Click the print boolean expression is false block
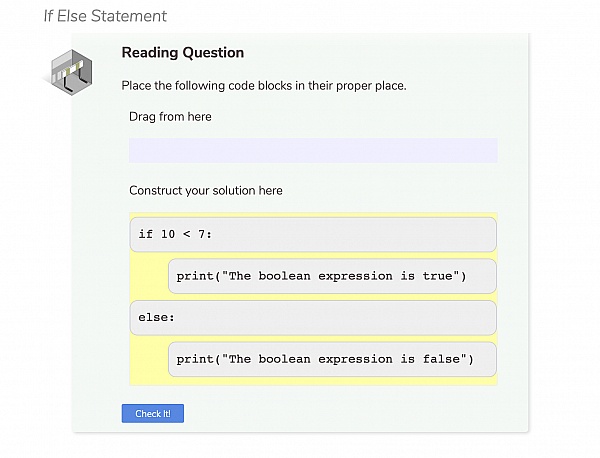Viewport: 600px width, 458px height. (332, 359)
